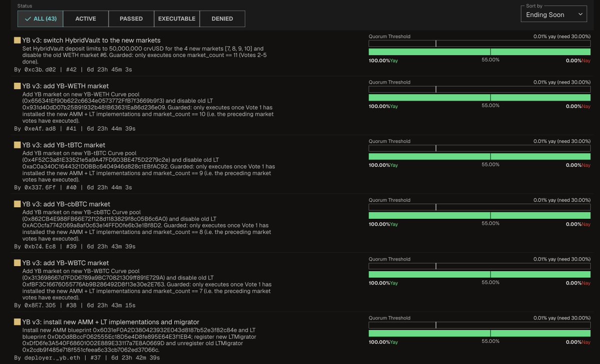600x364 pixels.
Task: Click quorum threshold bar of YB-WBTC proposal
Action: 479,266
